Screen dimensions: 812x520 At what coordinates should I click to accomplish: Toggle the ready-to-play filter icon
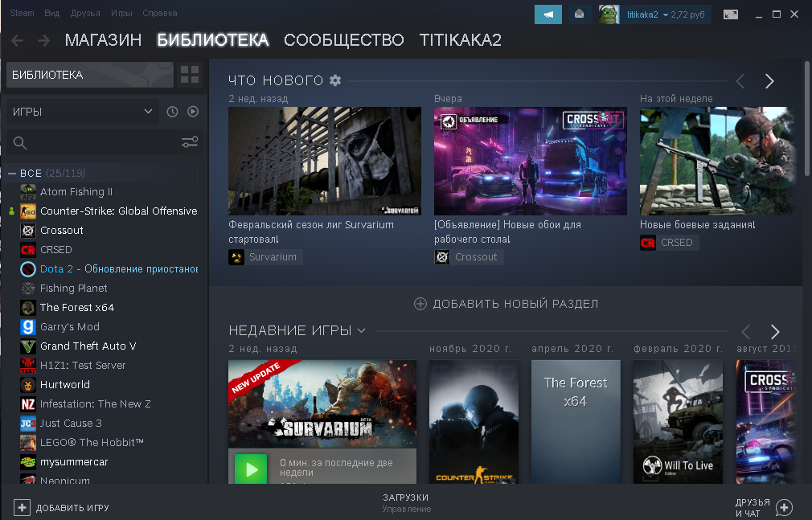pyautogui.click(x=193, y=112)
